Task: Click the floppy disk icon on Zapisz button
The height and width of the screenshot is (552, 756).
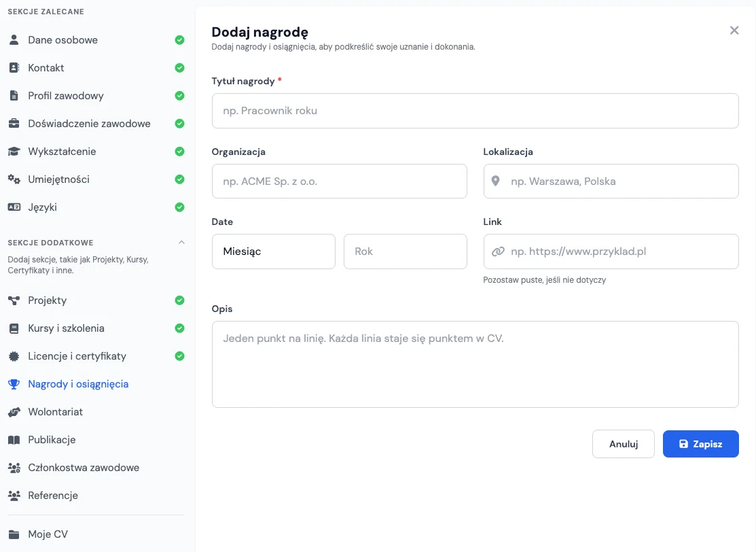Action: click(x=683, y=444)
